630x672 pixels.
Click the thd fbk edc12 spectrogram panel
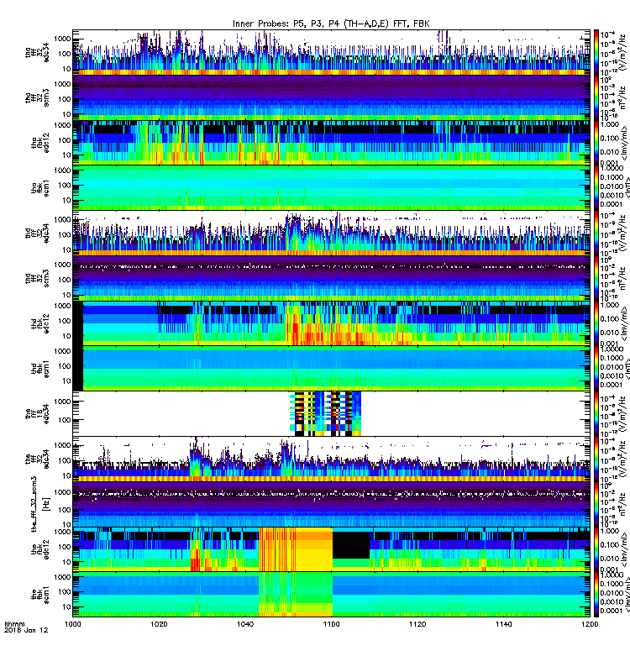331,323
